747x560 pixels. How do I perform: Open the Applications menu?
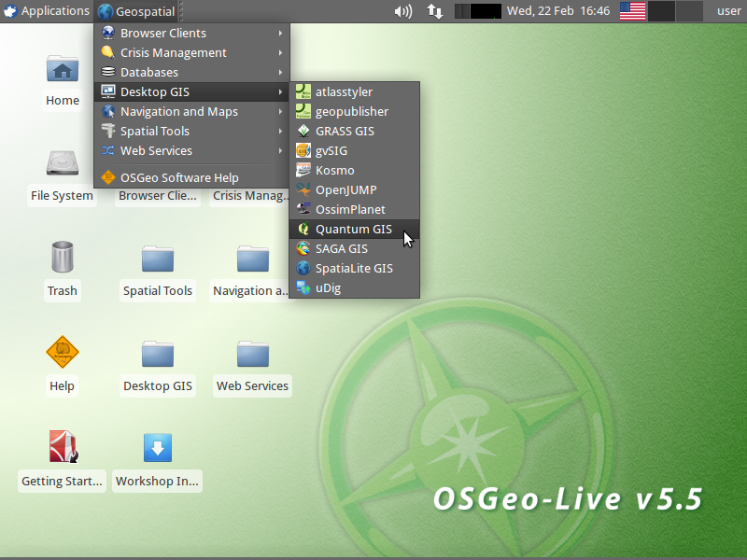(46, 11)
